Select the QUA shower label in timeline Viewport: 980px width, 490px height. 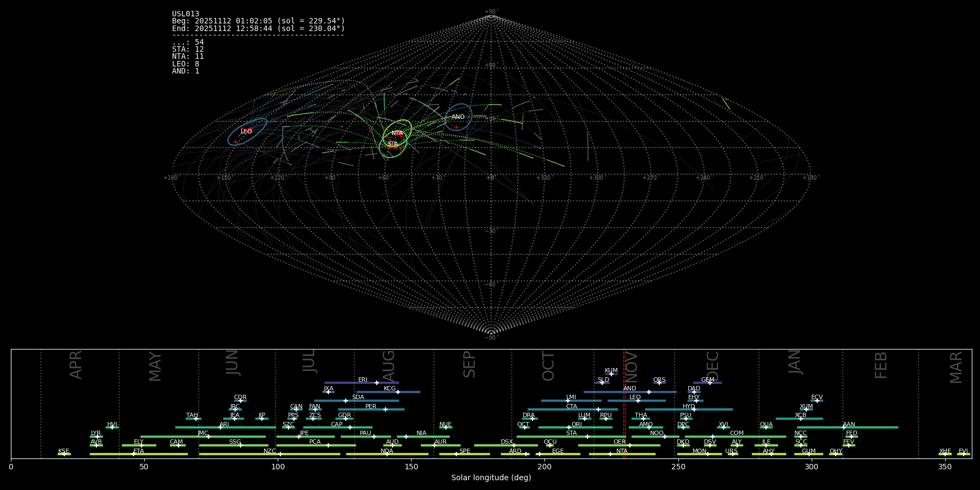tap(766, 425)
